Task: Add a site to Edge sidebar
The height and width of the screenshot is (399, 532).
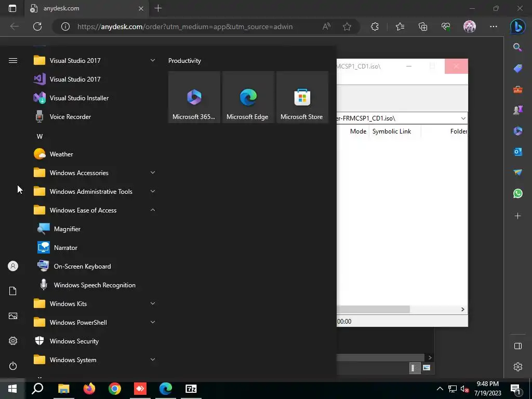Action: 518,216
